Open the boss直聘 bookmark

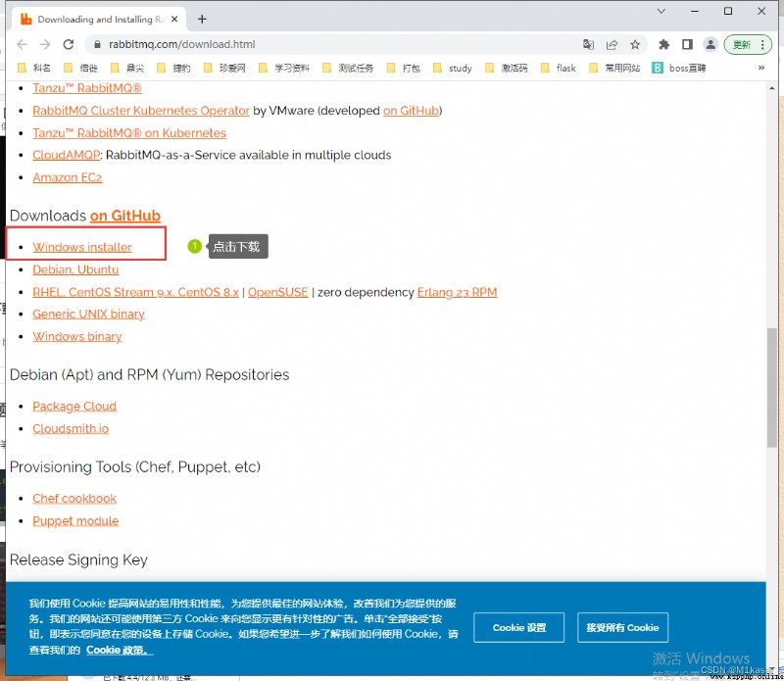pyautogui.click(x=679, y=68)
